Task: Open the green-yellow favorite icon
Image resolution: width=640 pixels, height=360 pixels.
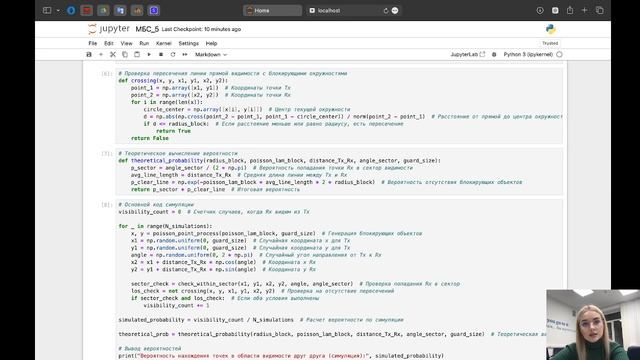Action: 103,10
